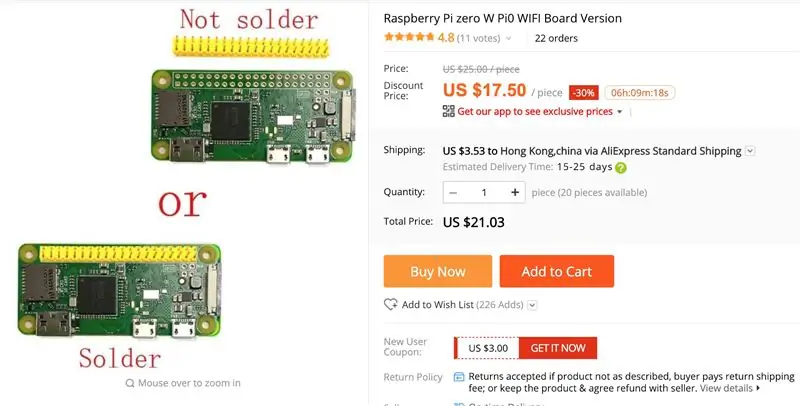
Task: Click the wish list heart icon
Action: click(x=390, y=304)
